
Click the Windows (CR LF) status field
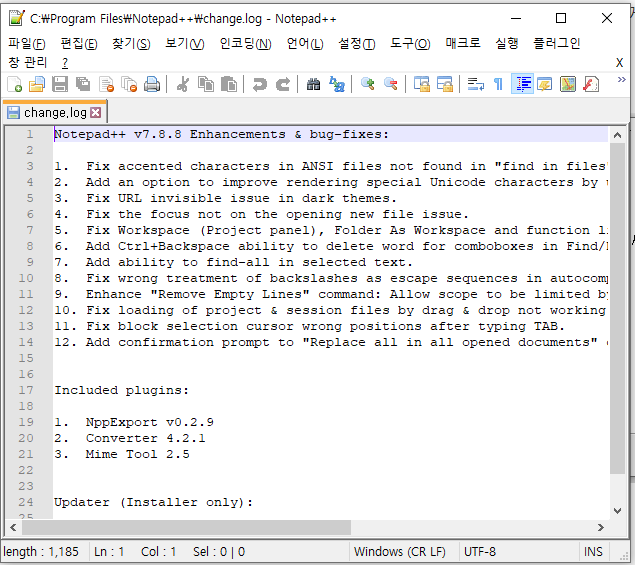[x=404, y=552]
